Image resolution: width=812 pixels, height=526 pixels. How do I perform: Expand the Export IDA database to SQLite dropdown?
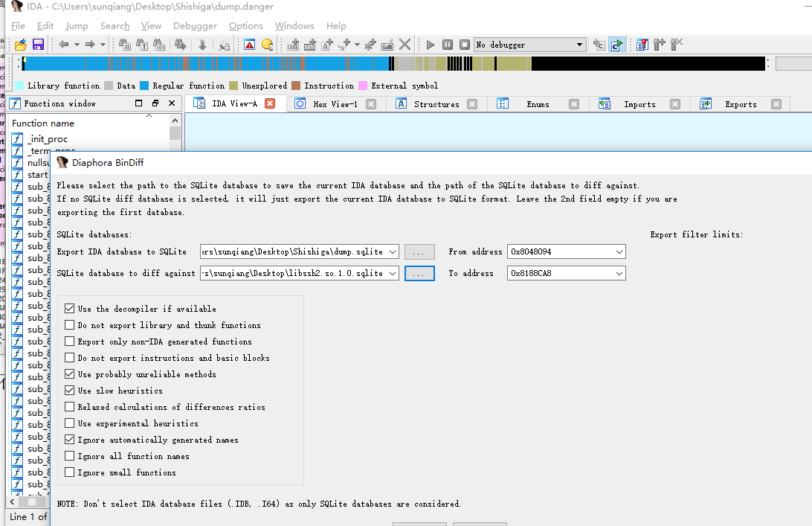(x=393, y=252)
